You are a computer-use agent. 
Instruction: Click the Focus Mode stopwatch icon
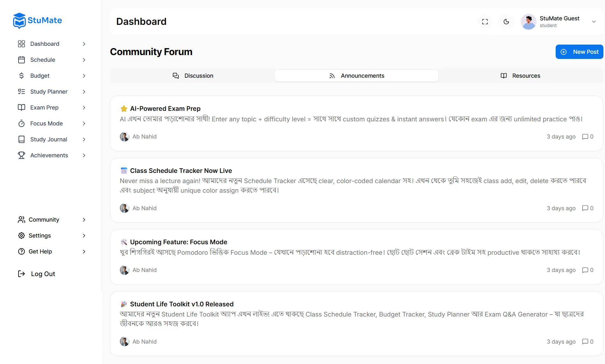pos(21,124)
